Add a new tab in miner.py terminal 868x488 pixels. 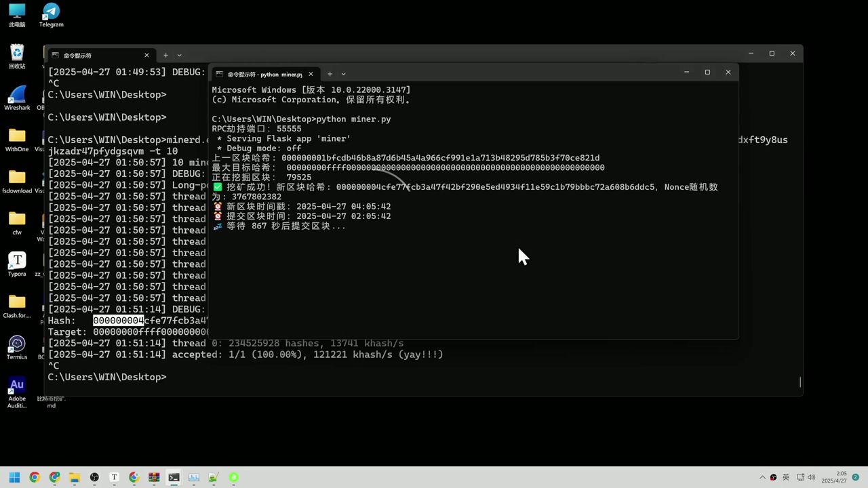coord(330,74)
